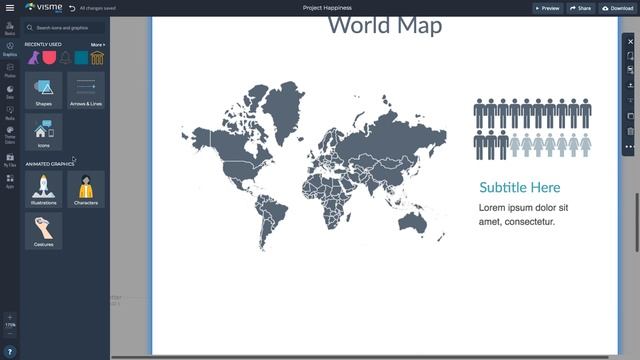
Task: Expand More recently used graphics
Action: coord(98,44)
